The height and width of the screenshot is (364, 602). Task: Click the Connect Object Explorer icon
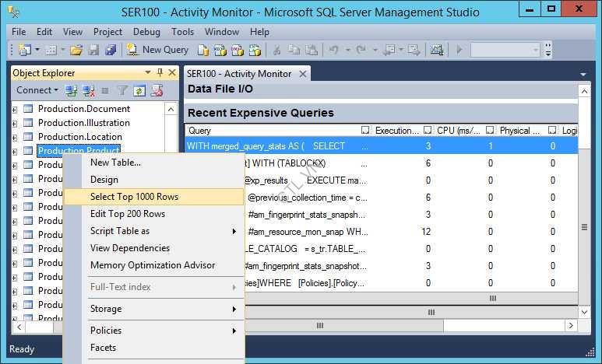71,91
